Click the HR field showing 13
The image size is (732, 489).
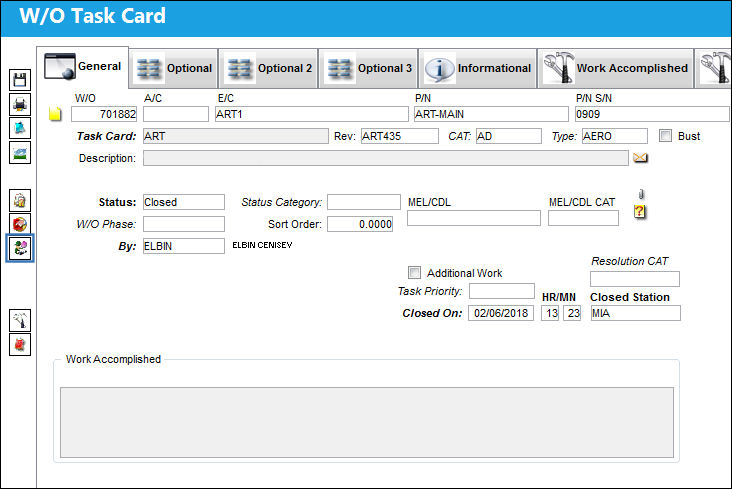point(550,313)
